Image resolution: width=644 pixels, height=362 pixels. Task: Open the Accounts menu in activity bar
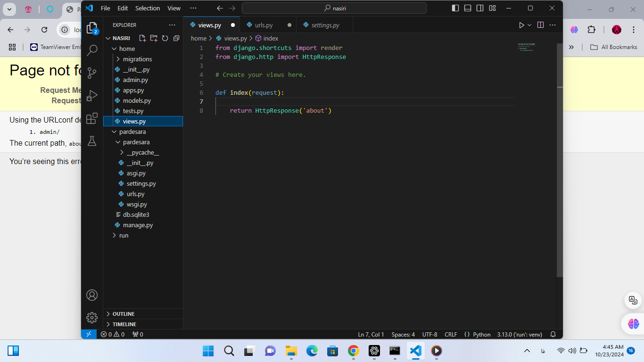[x=92, y=295]
